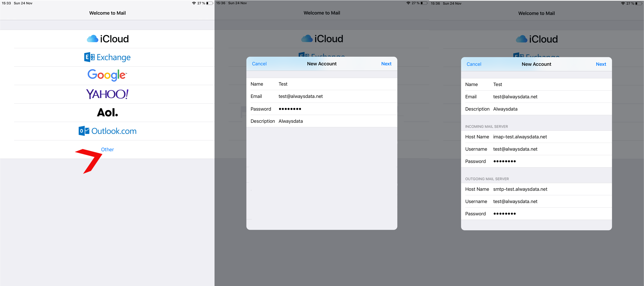Edit the outgoing mail server Password field

[x=536, y=214]
